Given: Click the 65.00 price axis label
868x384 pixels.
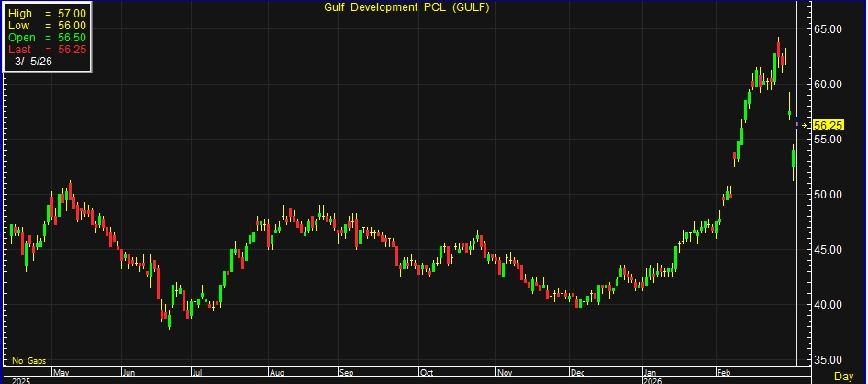Looking at the screenshot, I should tap(829, 29).
